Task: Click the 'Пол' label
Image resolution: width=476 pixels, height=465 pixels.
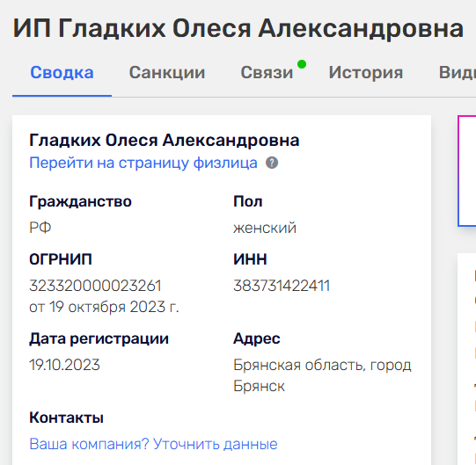Action: (248, 201)
